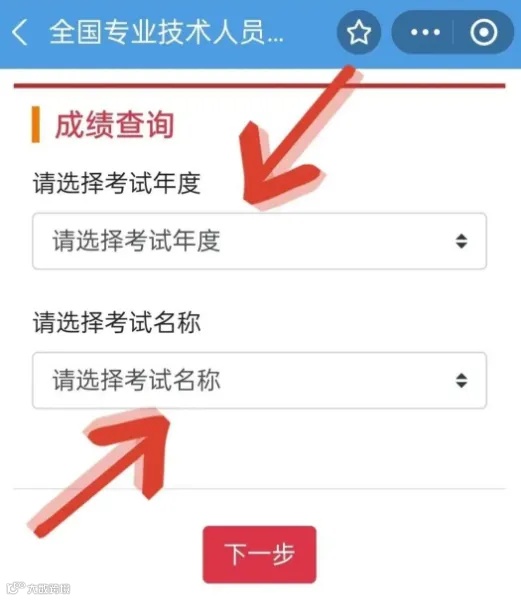Click the 请选择考试年度 label above the field
The width and height of the screenshot is (521, 600).
[117, 183]
